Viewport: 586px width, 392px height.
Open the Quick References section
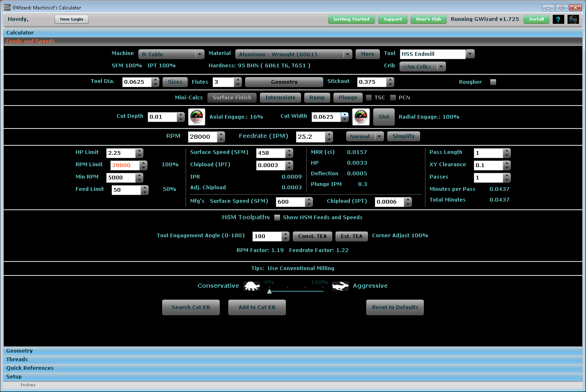point(30,368)
